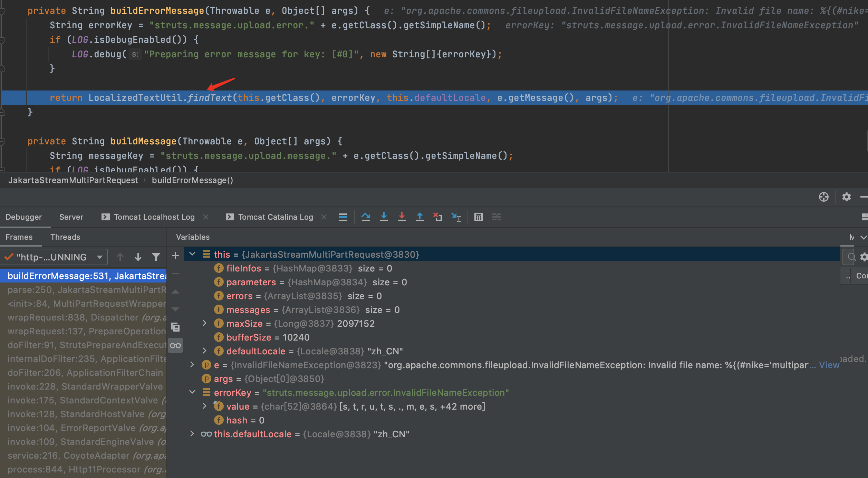
Task: Select frame service:216 CoyoteAdapter
Action: tap(83, 456)
